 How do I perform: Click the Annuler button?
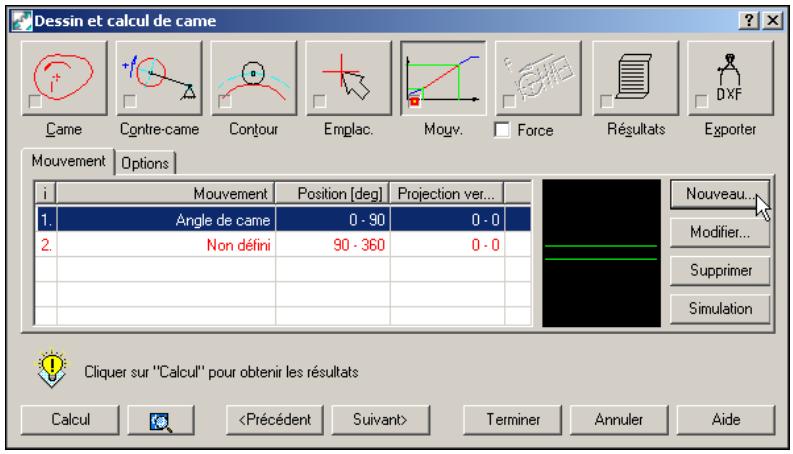point(619,420)
